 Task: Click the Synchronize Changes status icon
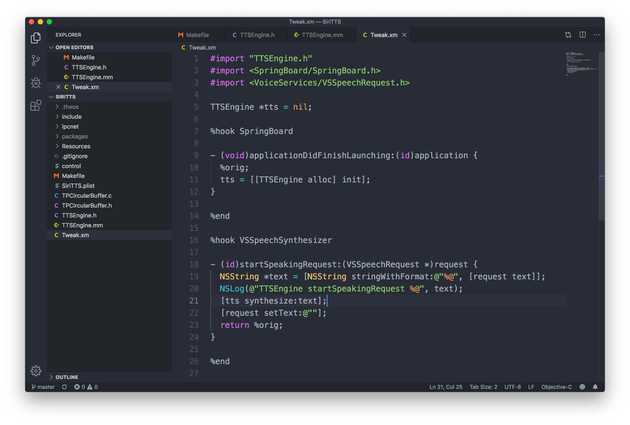click(64, 387)
